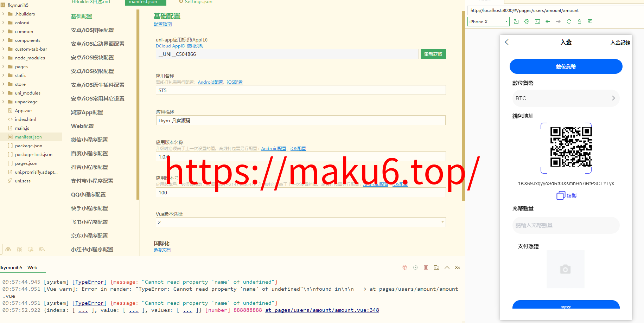
Task: Click the rotate screen icon in preview toolbar
Action: tap(516, 21)
